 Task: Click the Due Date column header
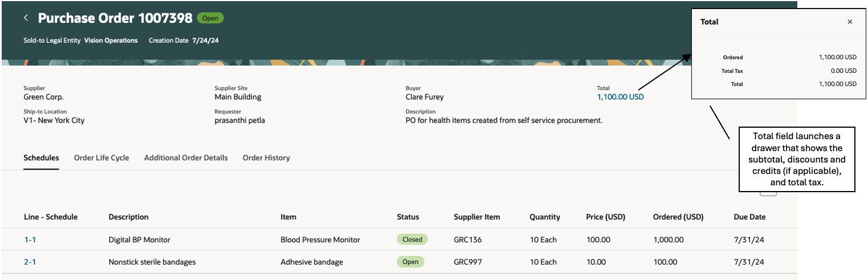click(749, 217)
